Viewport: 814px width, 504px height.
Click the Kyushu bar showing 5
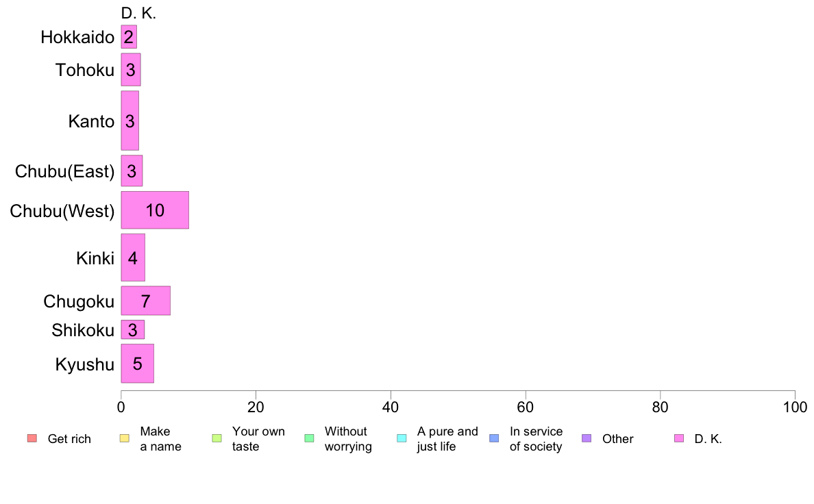click(x=137, y=364)
